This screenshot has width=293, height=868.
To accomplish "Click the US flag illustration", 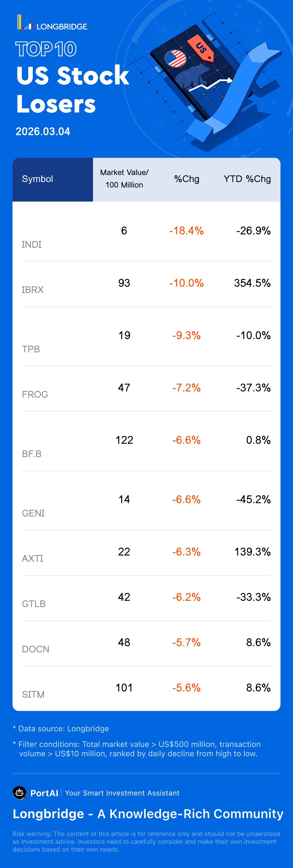I will [x=175, y=58].
